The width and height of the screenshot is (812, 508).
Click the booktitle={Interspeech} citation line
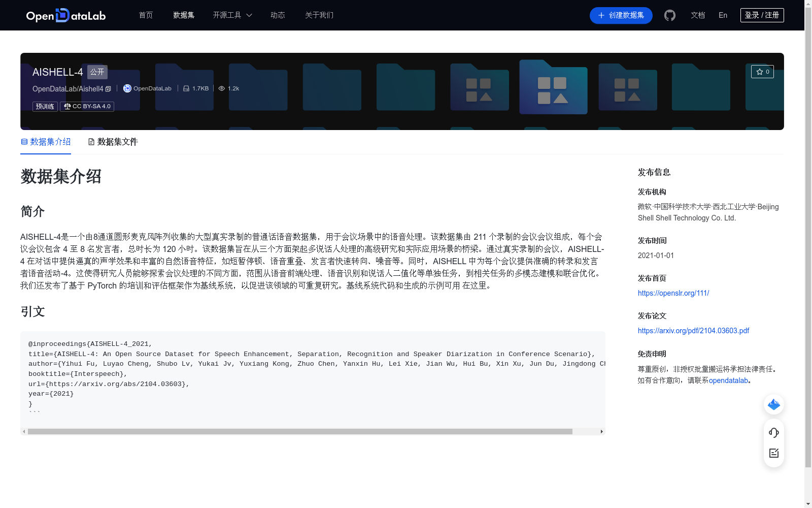pyautogui.click(x=78, y=374)
